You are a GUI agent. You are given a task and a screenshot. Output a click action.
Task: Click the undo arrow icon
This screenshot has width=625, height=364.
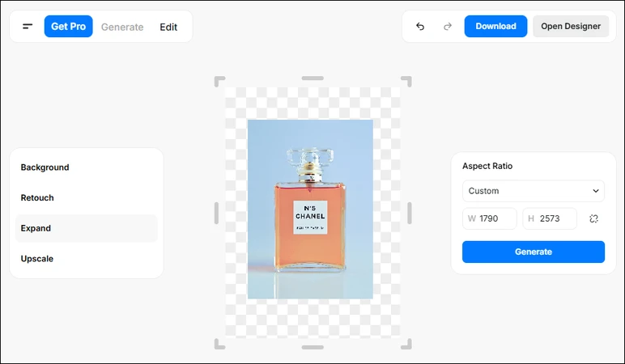pos(420,26)
